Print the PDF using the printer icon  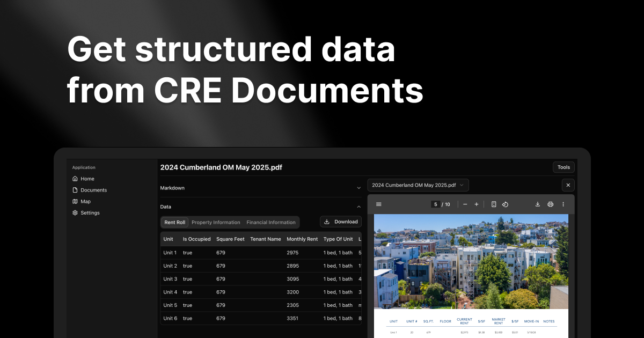[550, 204]
